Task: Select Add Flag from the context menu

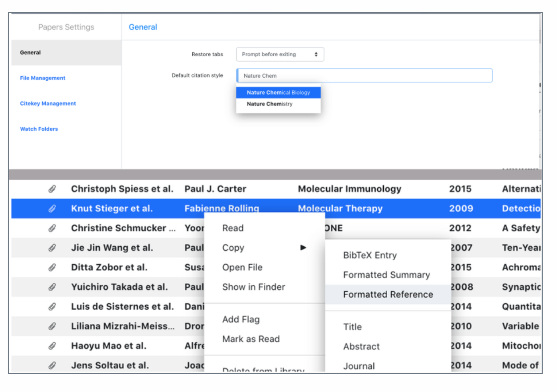Action: pos(241,319)
